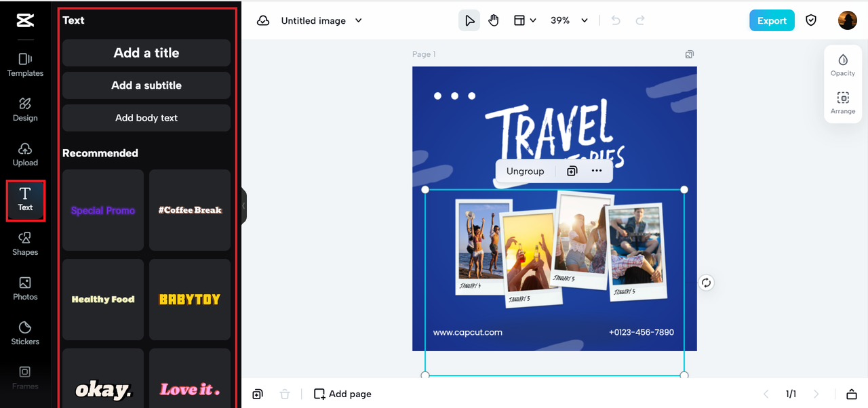The image size is (868, 408).
Task: Open the Templates sidebar panel
Action: 25,65
